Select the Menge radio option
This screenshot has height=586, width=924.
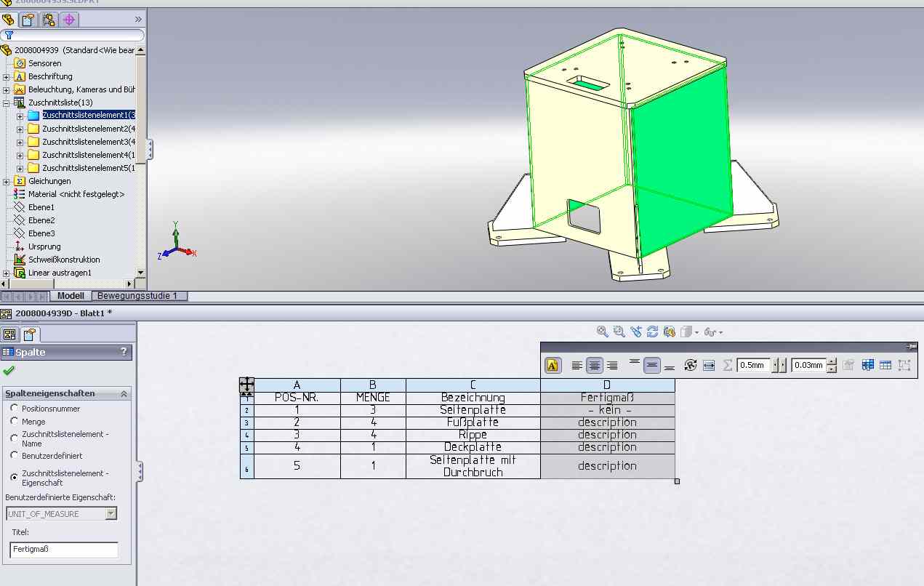(x=14, y=421)
